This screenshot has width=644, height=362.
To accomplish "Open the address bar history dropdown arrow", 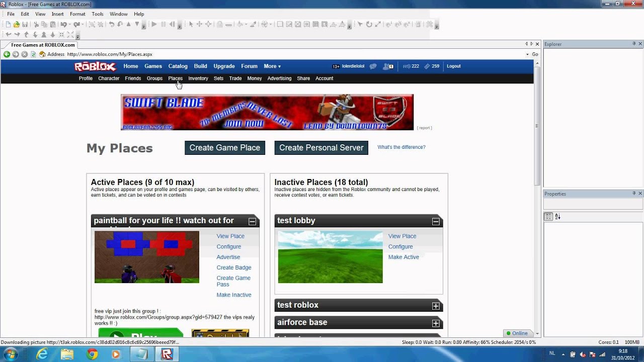I will 527,54.
